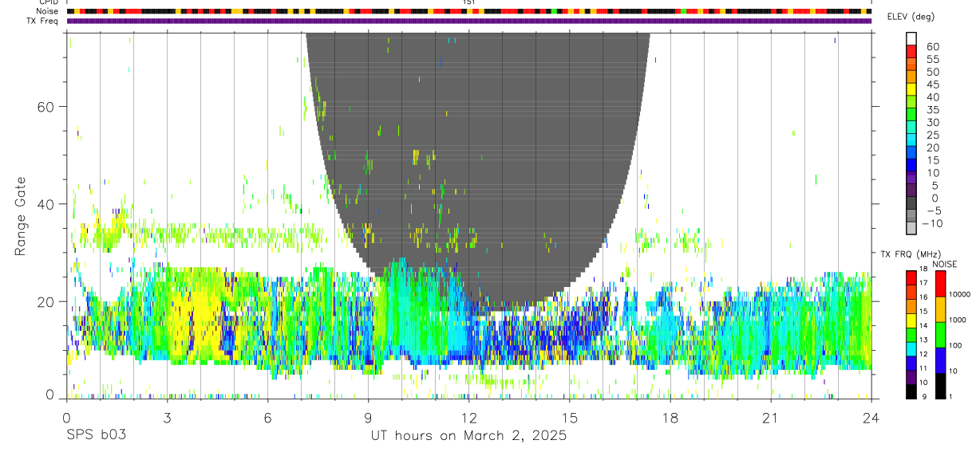Click the red segment of ELEV colorbar
The width and height of the screenshot is (980, 452).
click(911, 50)
